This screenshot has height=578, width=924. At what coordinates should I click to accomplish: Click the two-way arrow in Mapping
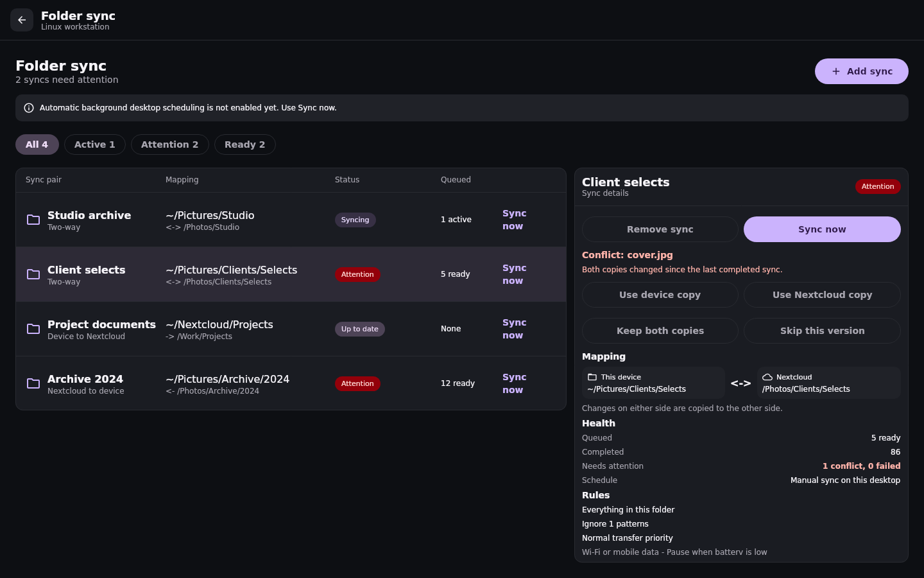click(x=740, y=383)
